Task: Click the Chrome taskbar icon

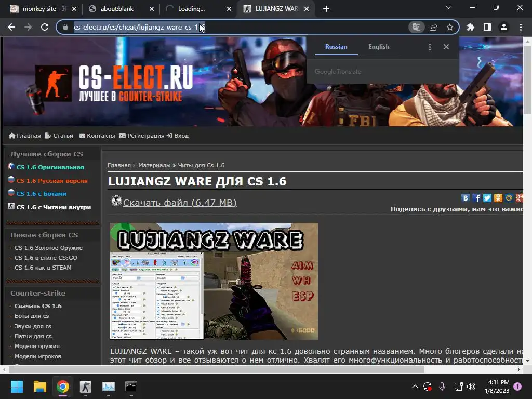Action: (63, 387)
